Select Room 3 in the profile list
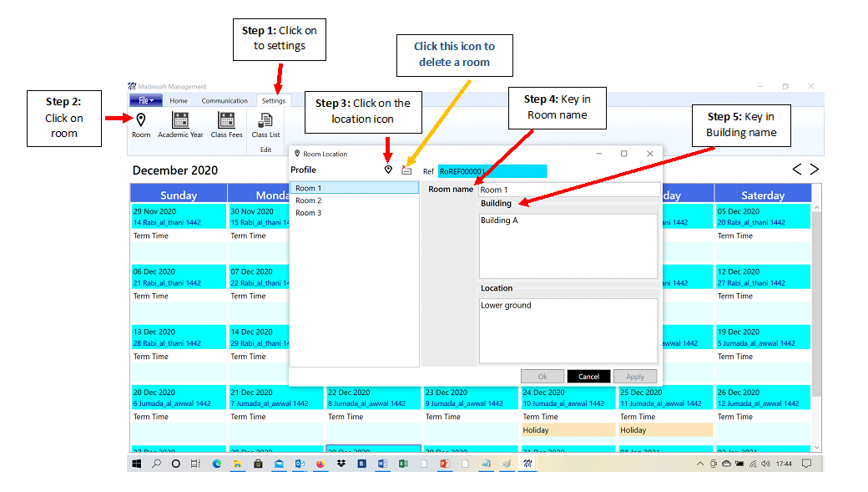 click(307, 213)
